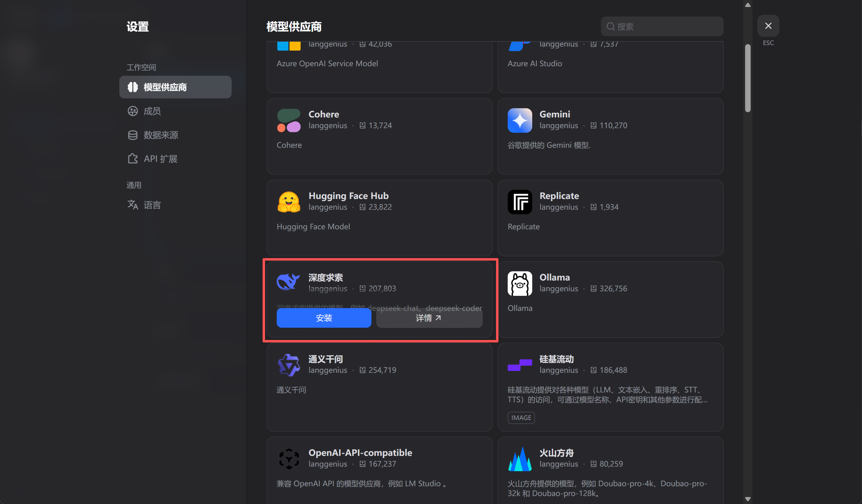Click the 火山方舟 provider title
Viewport: 862px width, 504px height.
(556, 453)
